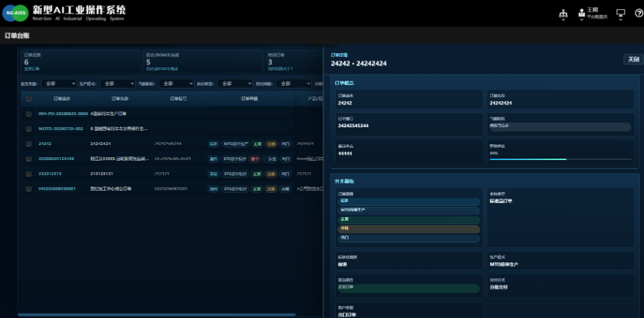Click the 订单编号 column header
The height and width of the screenshot is (318, 644).
point(178,99)
